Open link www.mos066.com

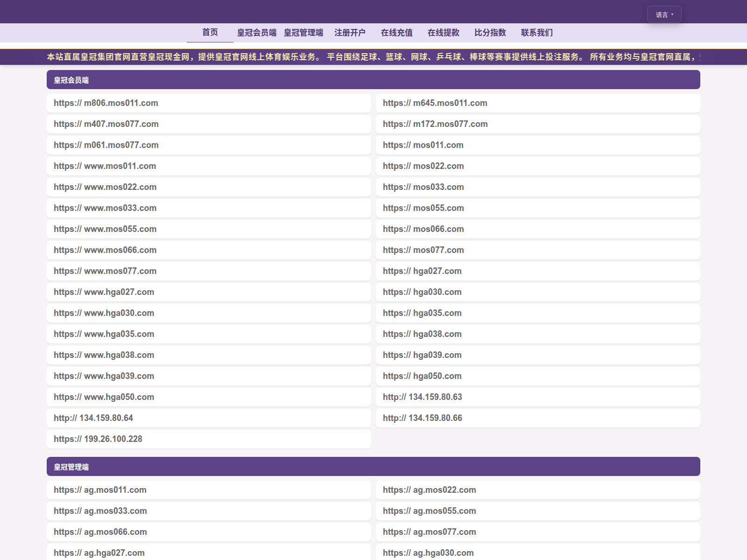point(209,250)
